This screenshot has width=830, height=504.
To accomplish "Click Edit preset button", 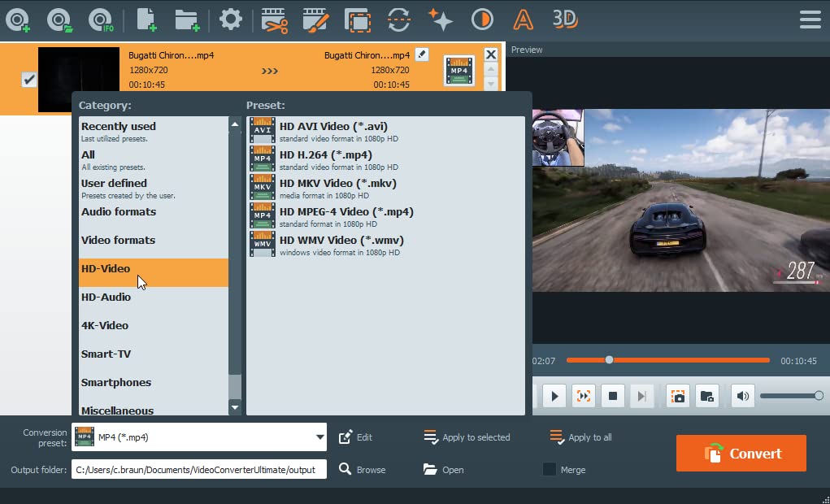I will pyautogui.click(x=356, y=437).
